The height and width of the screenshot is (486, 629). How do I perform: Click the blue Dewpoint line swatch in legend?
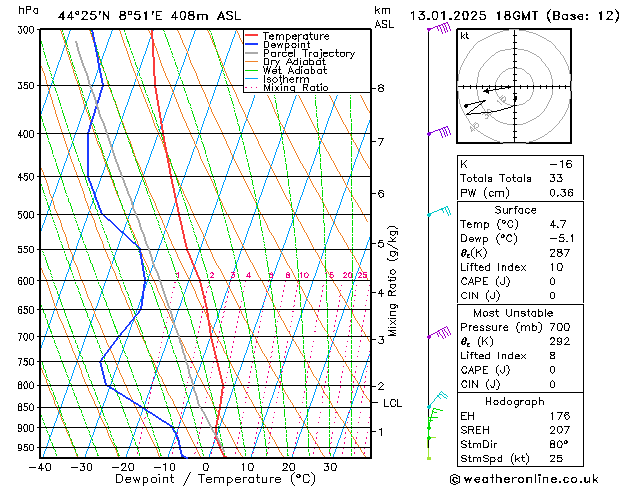pyautogui.click(x=251, y=45)
